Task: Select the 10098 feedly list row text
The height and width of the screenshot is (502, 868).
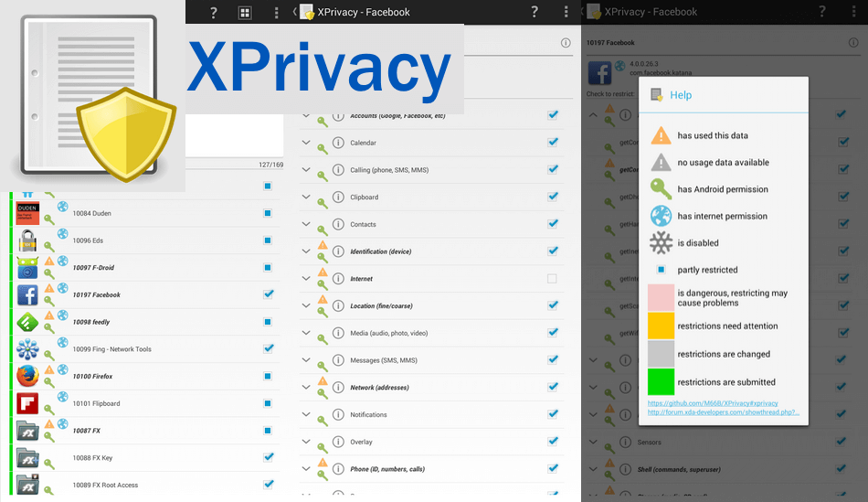Action: tap(91, 322)
